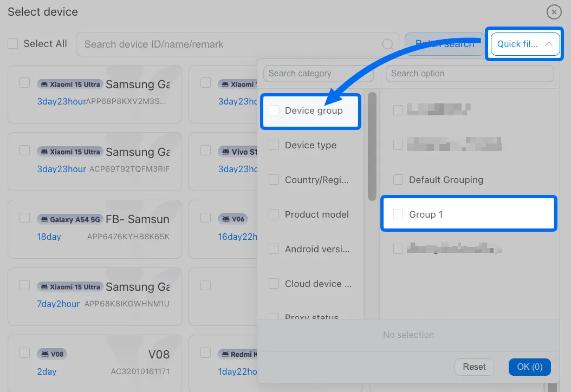Viewport: 571px width, 392px height.
Task: Select checkbox of device ACP69T92TQFM3RIF
Action: [25, 151]
